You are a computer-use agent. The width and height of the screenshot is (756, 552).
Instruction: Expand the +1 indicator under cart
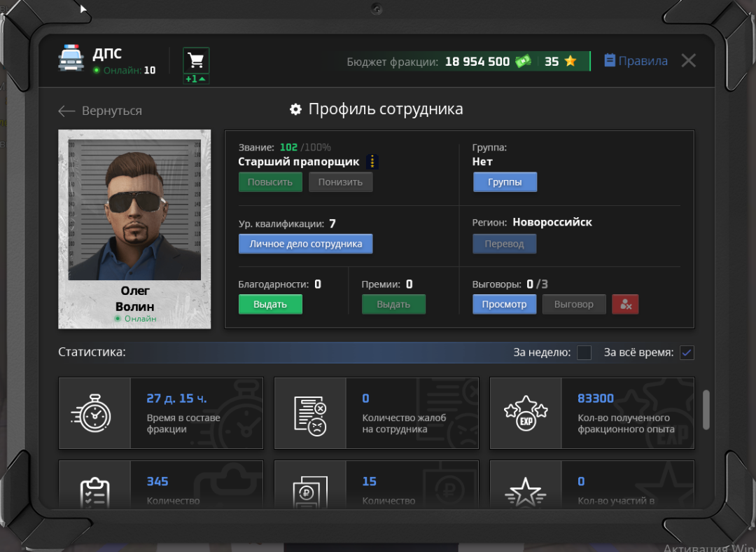pyautogui.click(x=196, y=79)
